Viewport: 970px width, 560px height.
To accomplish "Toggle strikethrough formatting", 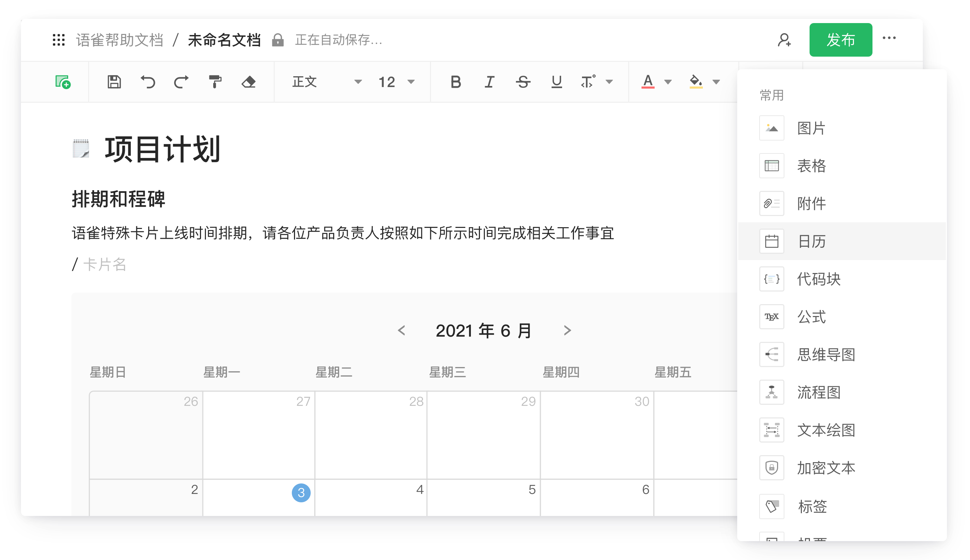I will click(x=523, y=82).
